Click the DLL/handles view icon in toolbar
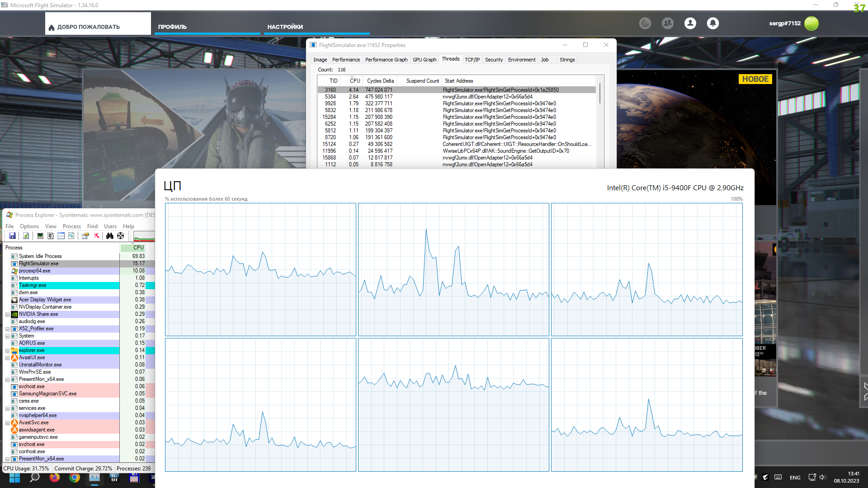 pos(71,236)
